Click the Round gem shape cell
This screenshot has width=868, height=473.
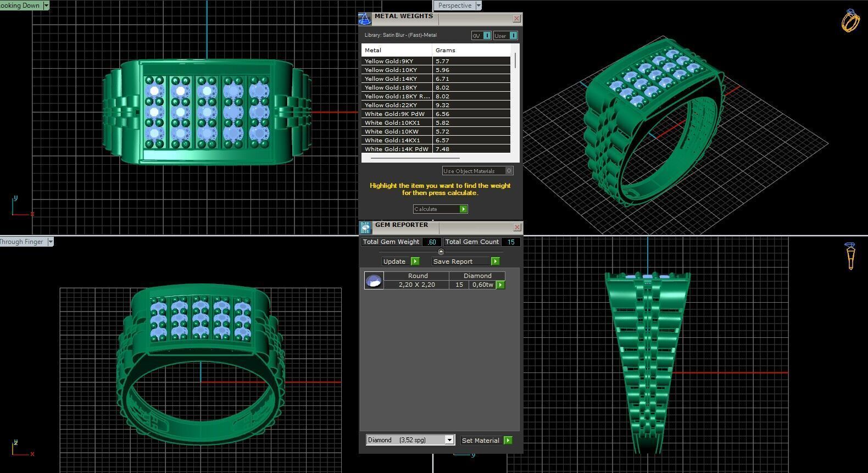[x=417, y=276]
